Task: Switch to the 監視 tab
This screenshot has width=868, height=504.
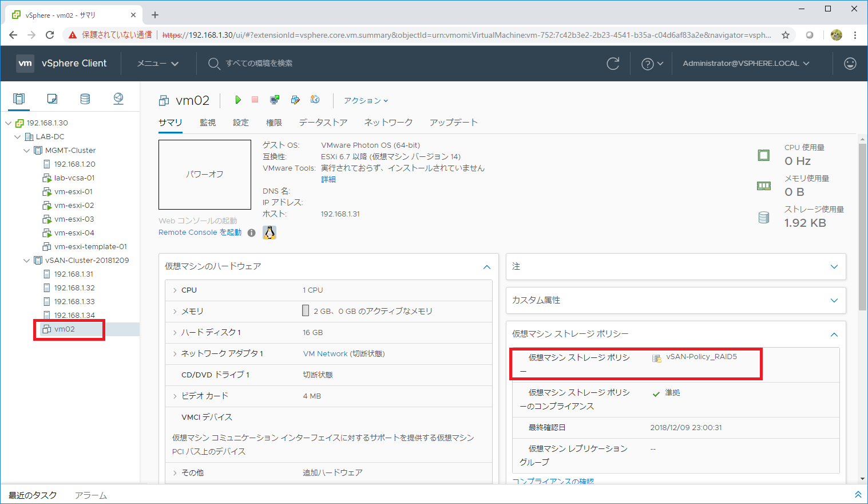Action: coord(208,123)
